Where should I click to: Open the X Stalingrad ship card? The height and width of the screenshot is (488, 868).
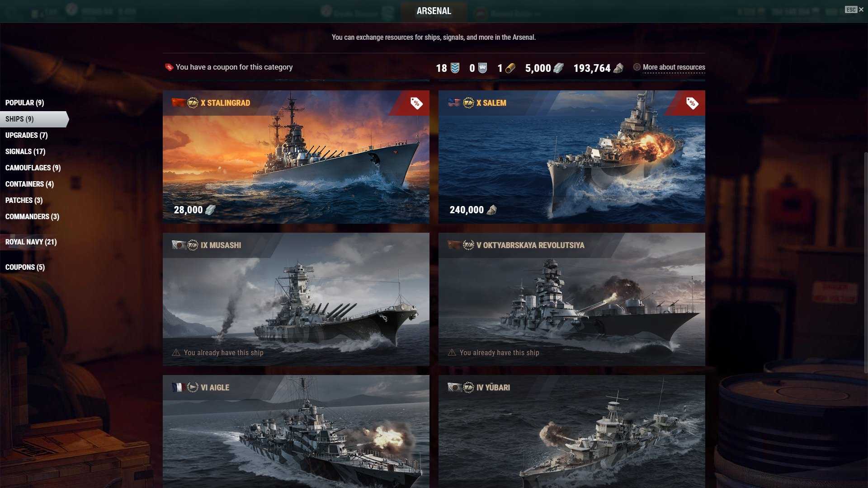[296, 157]
